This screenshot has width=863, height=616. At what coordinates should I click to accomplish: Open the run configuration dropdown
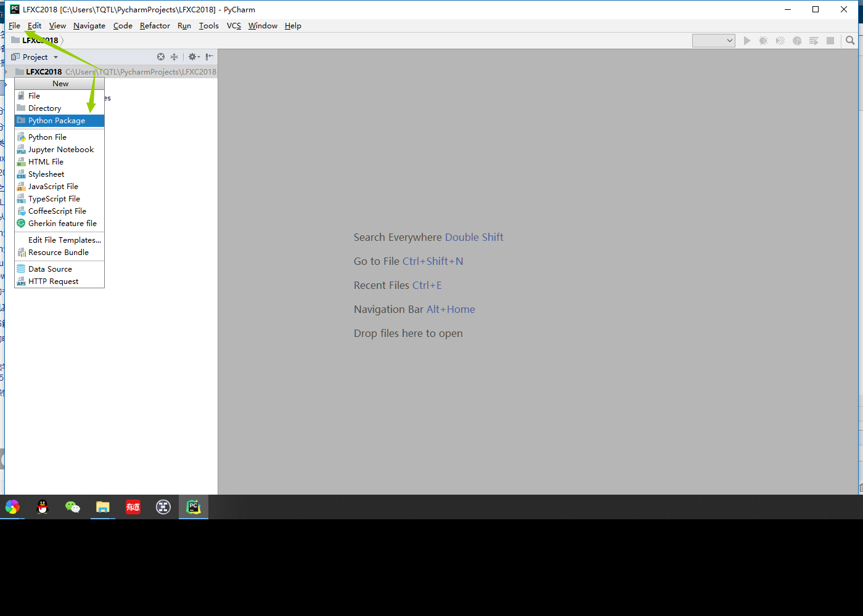[714, 41]
